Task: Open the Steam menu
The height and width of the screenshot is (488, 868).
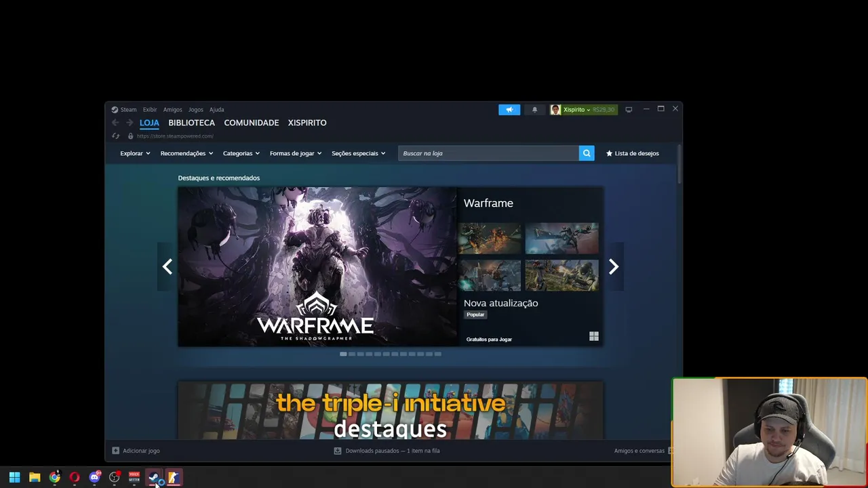Action: click(x=128, y=110)
